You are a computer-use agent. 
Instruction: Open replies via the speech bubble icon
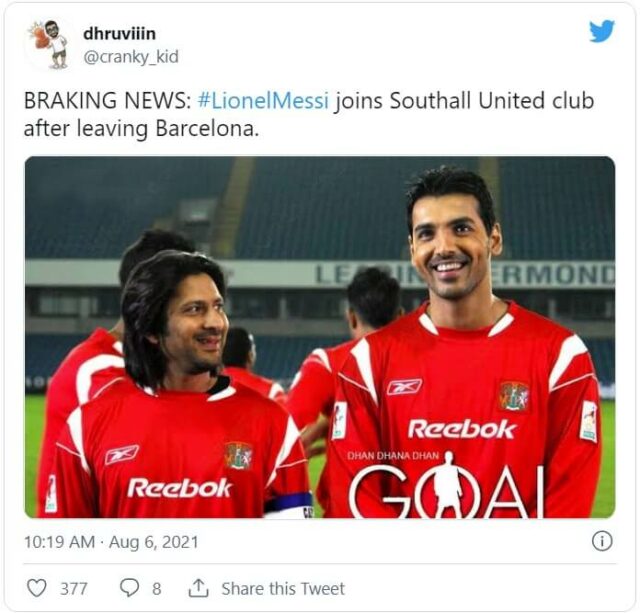(x=129, y=588)
